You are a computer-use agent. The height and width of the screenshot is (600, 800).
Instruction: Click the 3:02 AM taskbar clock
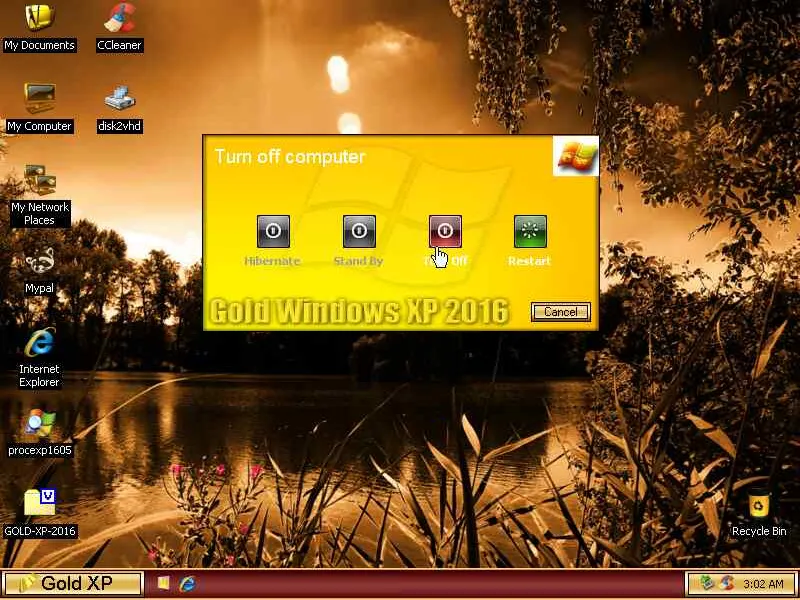click(x=763, y=583)
